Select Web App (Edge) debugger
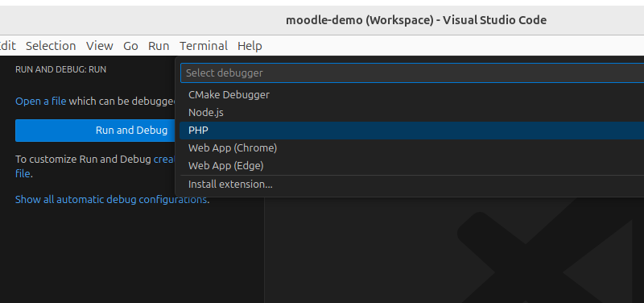644x303 pixels. (x=411, y=166)
